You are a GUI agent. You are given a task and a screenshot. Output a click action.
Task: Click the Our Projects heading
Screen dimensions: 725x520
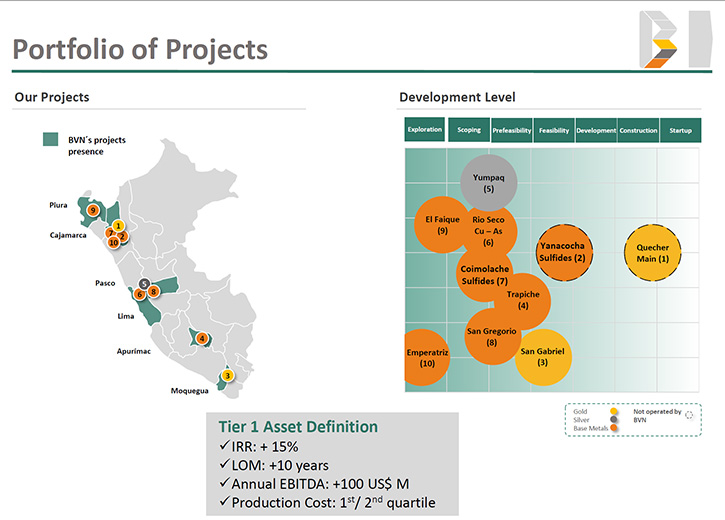click(52, 97)
